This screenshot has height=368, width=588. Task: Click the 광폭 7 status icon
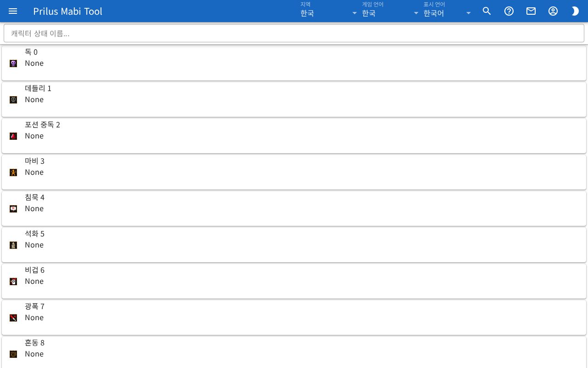pos(13,318)
